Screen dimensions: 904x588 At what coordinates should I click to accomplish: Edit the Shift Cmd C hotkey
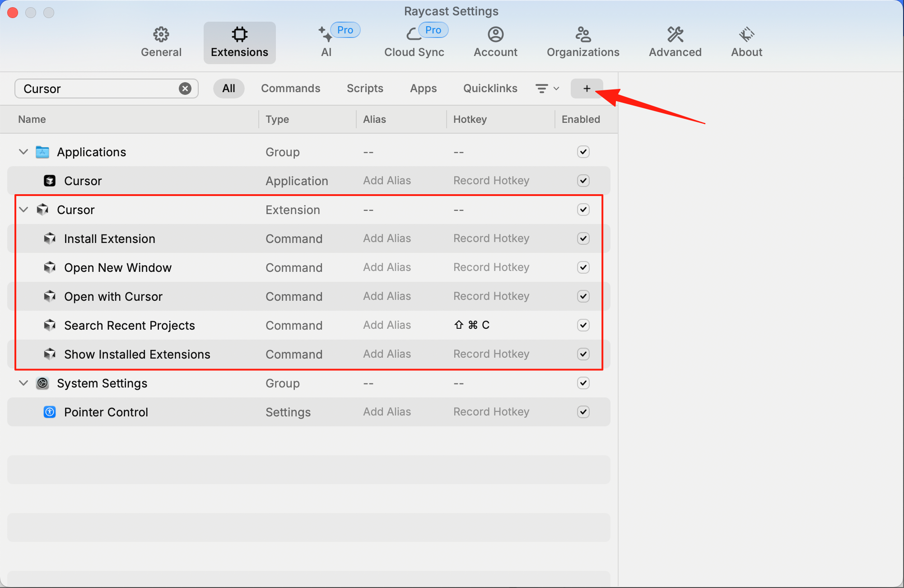click(x=472, y=325)
